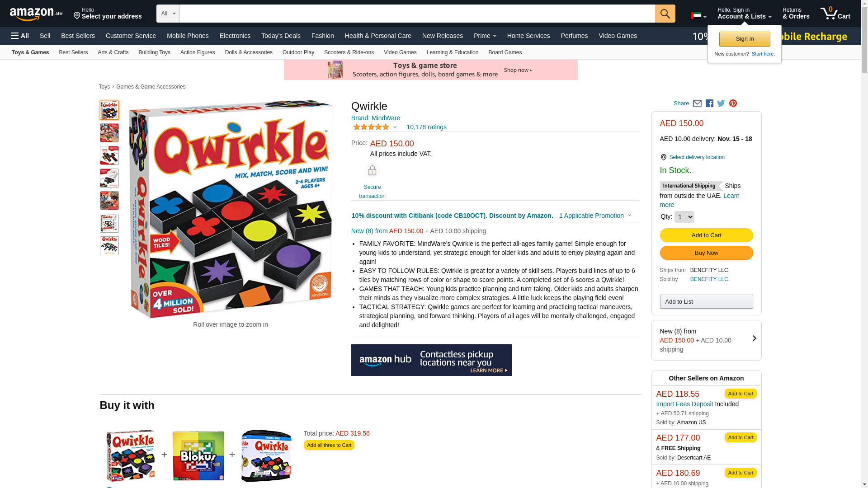Click the Buy Now button
The width and height of the screenshot is (868, 488).
point(706,253)
